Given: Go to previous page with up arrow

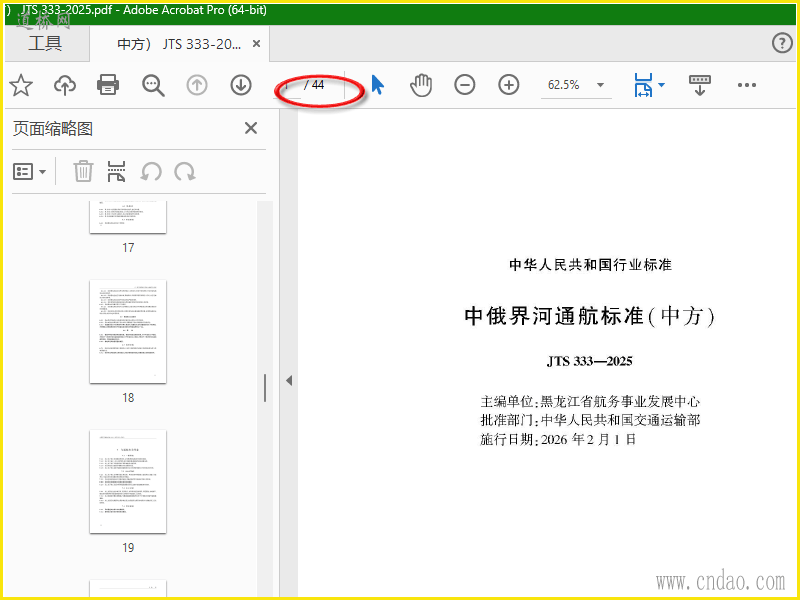Looking at the screenshot, I should 196,85.
